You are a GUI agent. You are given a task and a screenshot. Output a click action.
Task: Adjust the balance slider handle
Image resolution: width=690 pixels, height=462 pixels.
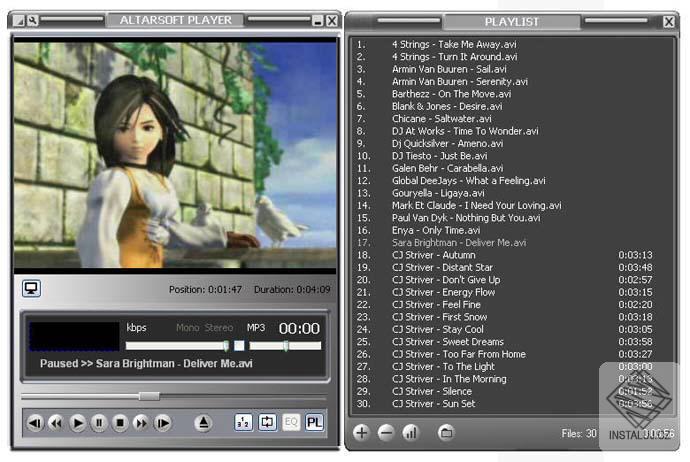(286, 346)
